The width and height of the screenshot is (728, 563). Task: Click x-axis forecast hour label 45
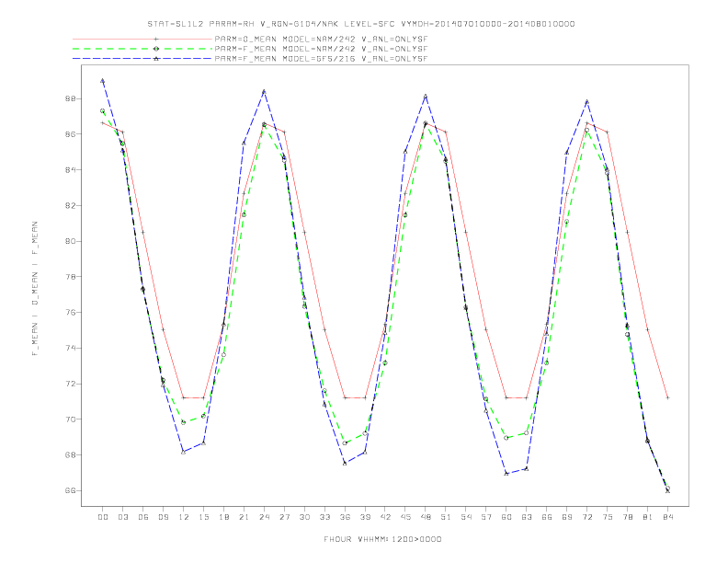click(405, 517)
